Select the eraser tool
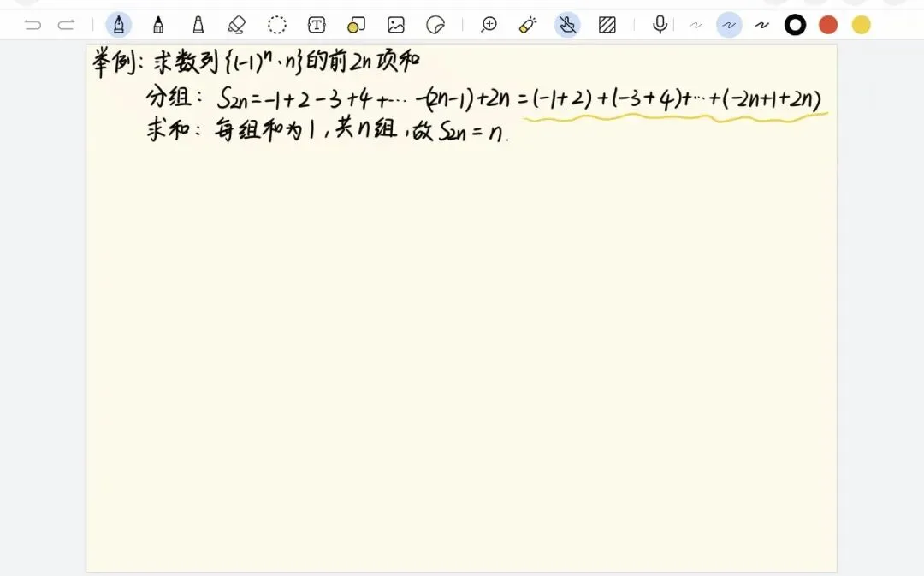The image size is (924, 576). [237, 24]
